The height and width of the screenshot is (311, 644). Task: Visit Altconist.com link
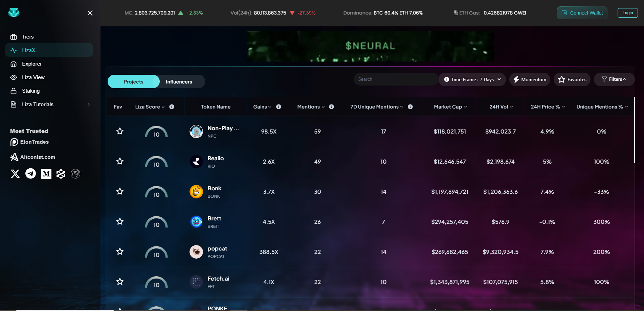pyautogui.click(x=33, y=157)
